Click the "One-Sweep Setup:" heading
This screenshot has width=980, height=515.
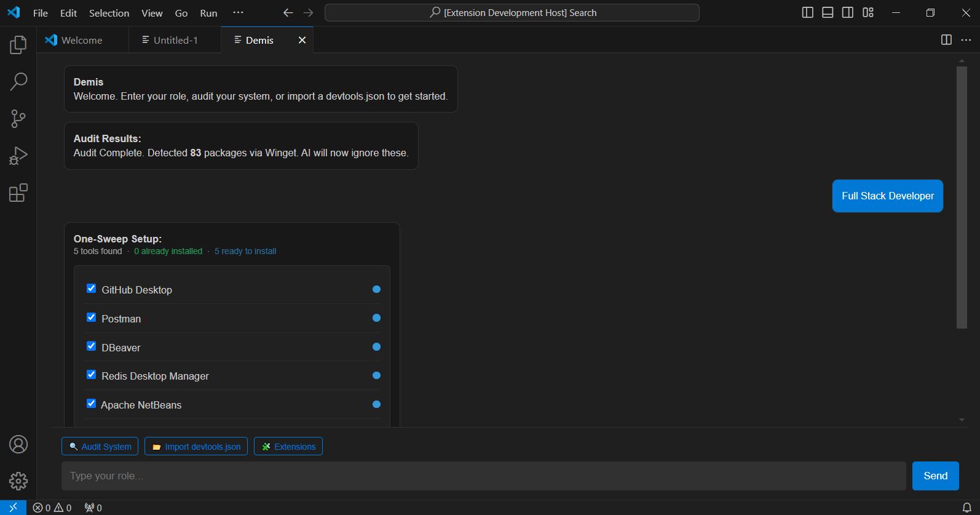coord(117,239)
